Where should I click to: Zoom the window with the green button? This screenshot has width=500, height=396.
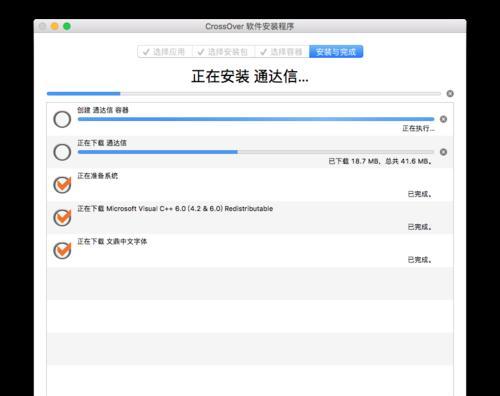(x=67, y=26)
